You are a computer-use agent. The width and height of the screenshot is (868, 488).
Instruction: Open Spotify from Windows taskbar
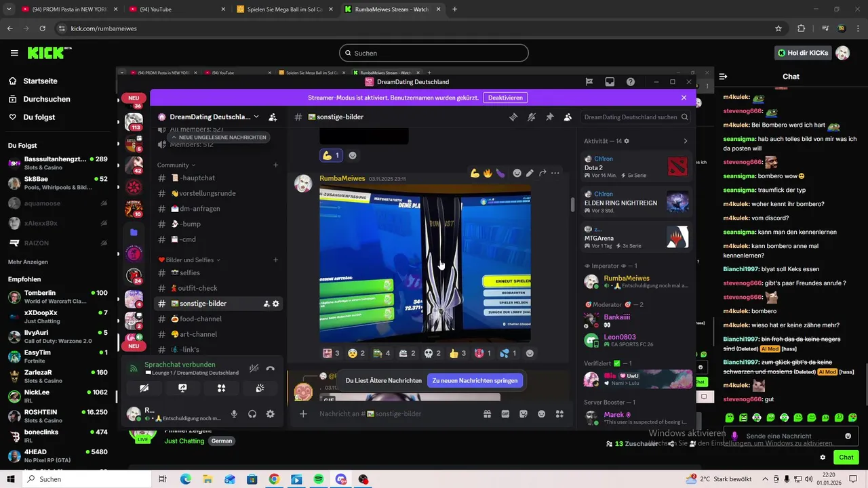(x=318, y=479)
